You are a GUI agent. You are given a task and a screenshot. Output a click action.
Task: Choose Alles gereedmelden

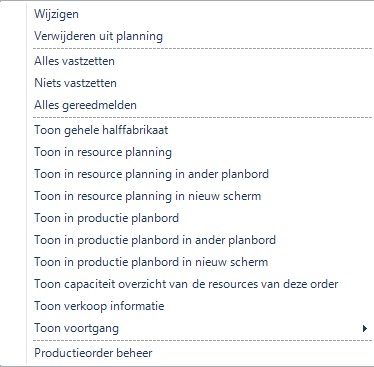point(200,105)
